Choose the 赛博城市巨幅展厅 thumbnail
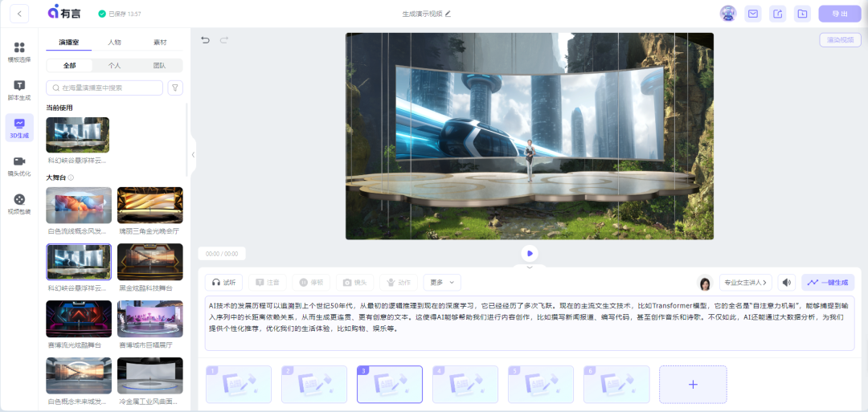 click(x=150, y=319)
